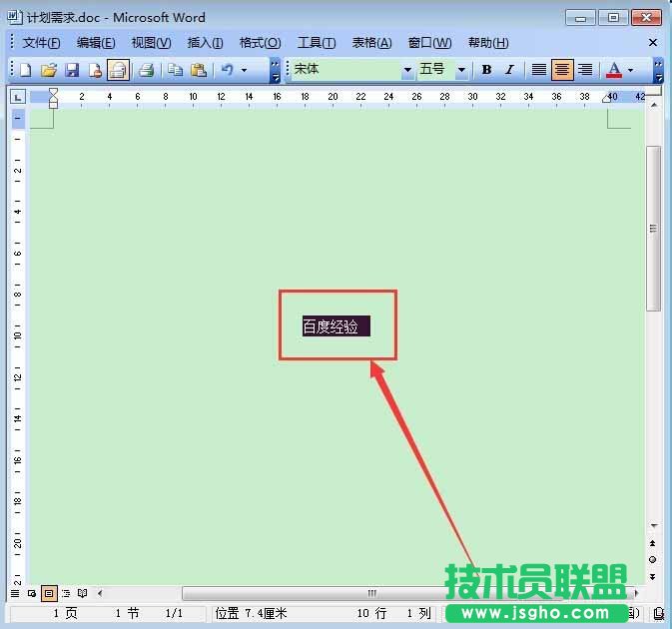Undo the last action
Image resolution: width=672 pixels, height=629 pixels.
click(227, 70)
